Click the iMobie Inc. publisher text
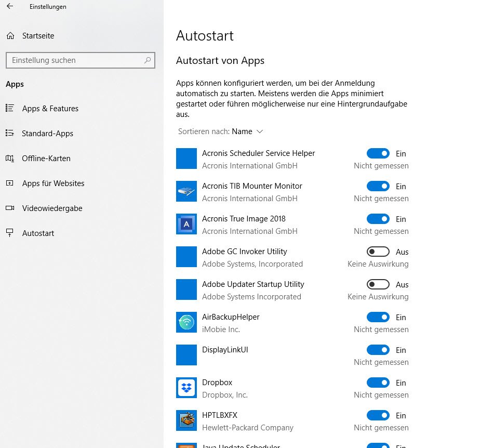Image resolution: width=480 pixels, height=448 pixels. [221, 330]
